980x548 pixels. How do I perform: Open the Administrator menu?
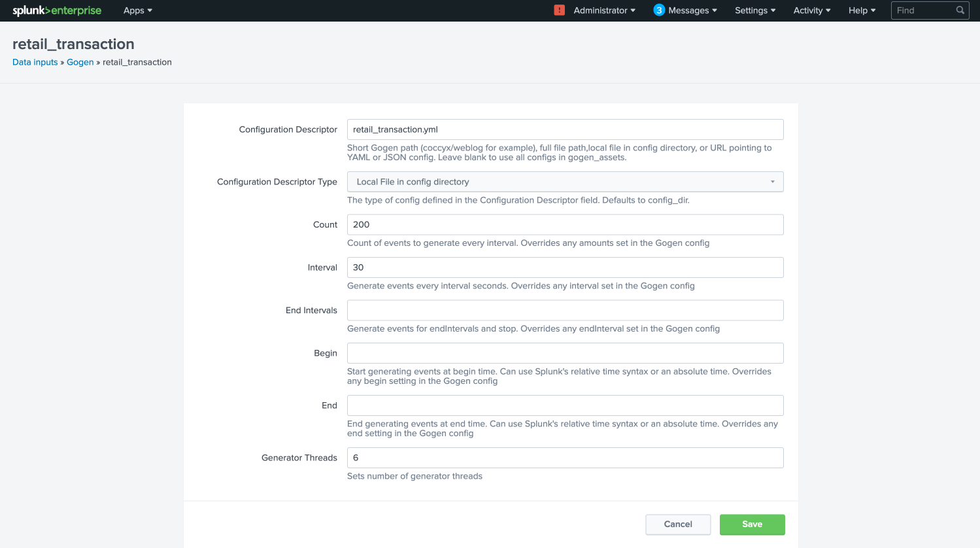point(604,10)
